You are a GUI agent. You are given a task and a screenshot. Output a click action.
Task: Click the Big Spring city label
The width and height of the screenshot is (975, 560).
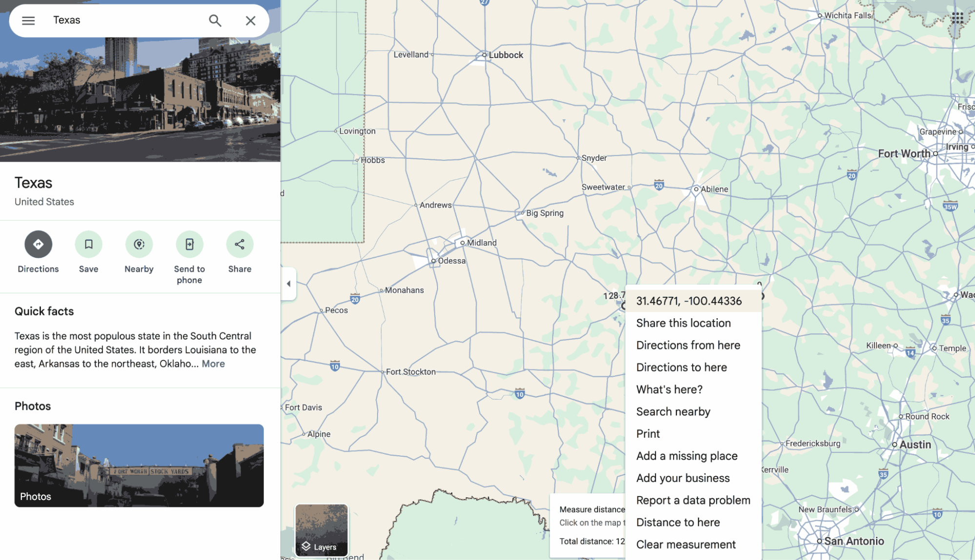545,213
